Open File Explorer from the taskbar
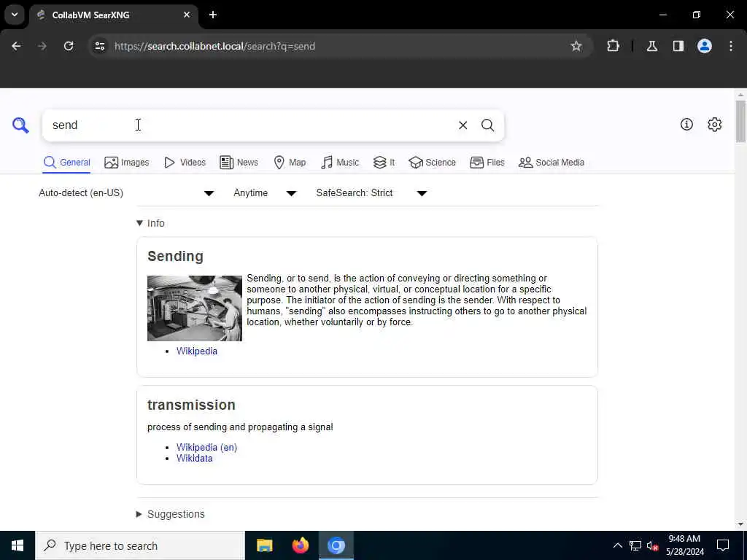This screenshot has height=560, width=747. click(x=264, y=545)
